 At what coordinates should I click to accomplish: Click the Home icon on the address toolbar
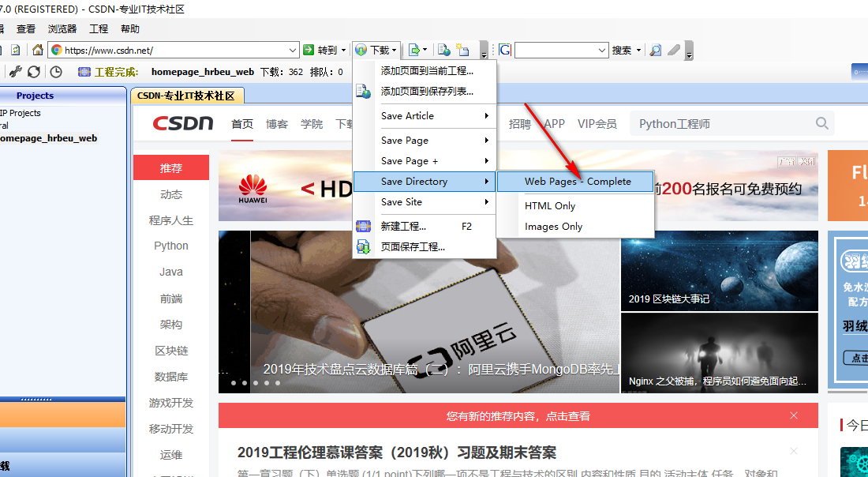click(38, 49)
